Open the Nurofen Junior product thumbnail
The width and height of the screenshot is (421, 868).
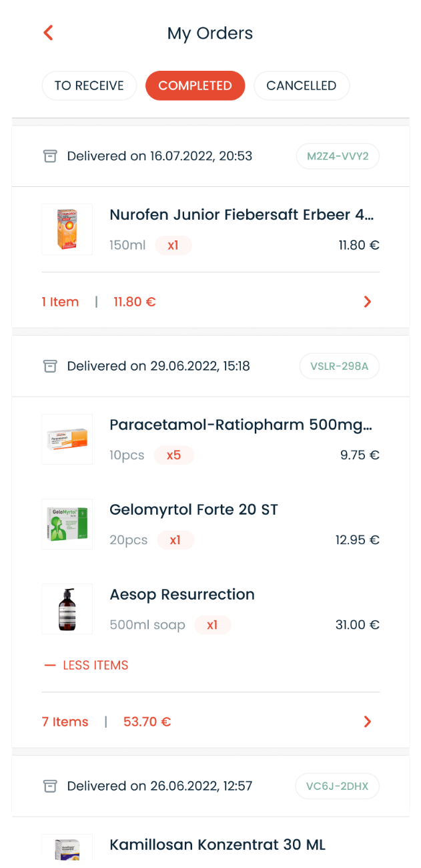tap(67, 229)
